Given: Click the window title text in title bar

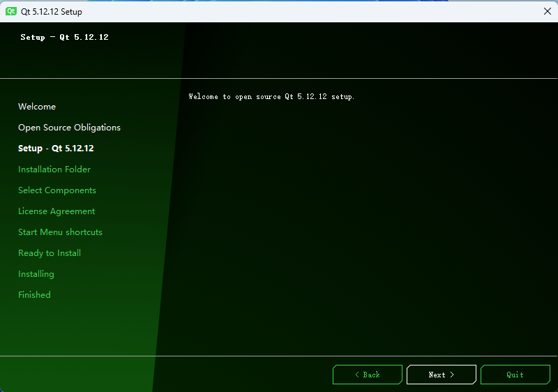Looking at the screenshot, I should pos(52,11).
